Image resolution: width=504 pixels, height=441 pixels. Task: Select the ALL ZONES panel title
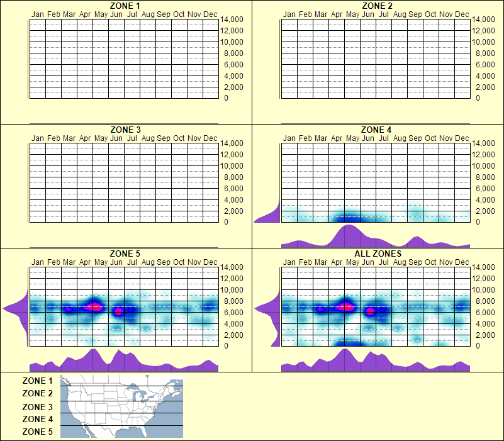point(376,253)
